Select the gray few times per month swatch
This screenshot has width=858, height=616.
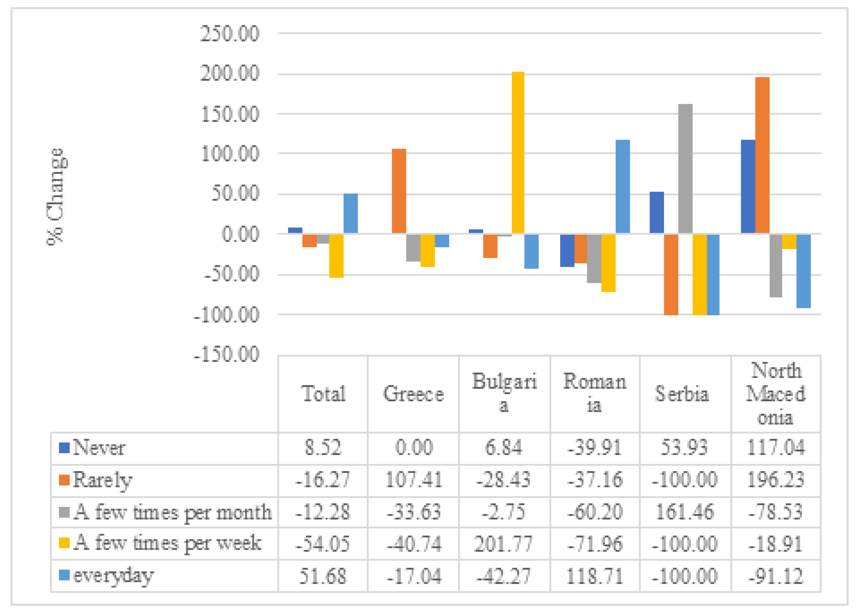click(64, 512)
